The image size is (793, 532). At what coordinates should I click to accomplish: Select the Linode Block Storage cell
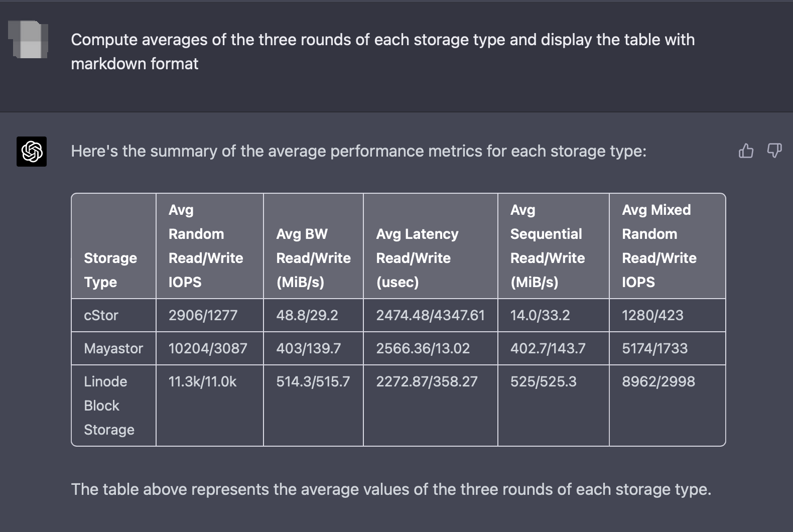pos(114,406)
